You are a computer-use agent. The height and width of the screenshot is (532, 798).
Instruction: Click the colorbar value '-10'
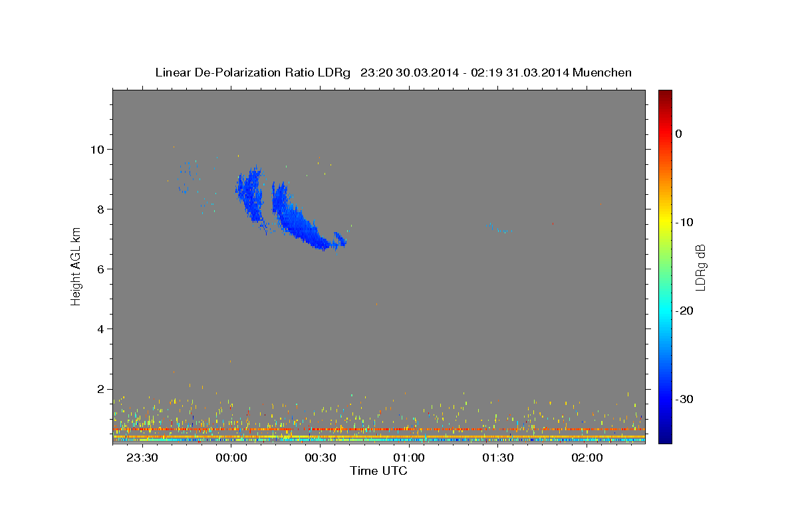(685, 222)
